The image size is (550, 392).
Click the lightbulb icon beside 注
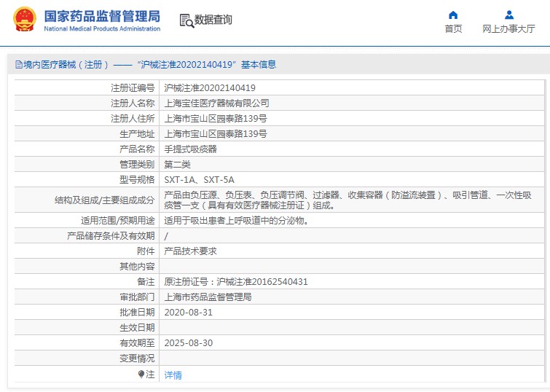tap(141, 375)
